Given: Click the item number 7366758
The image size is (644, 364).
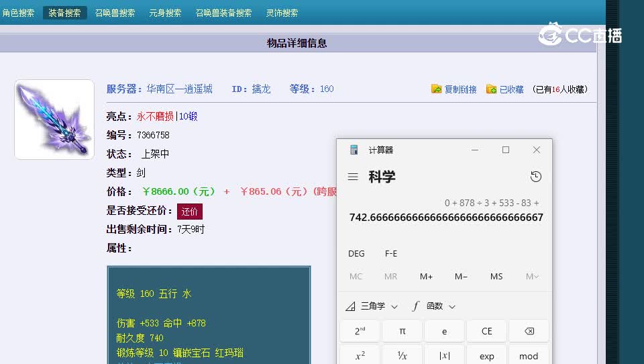Looking at the screenshot, I should pos(153,135).
